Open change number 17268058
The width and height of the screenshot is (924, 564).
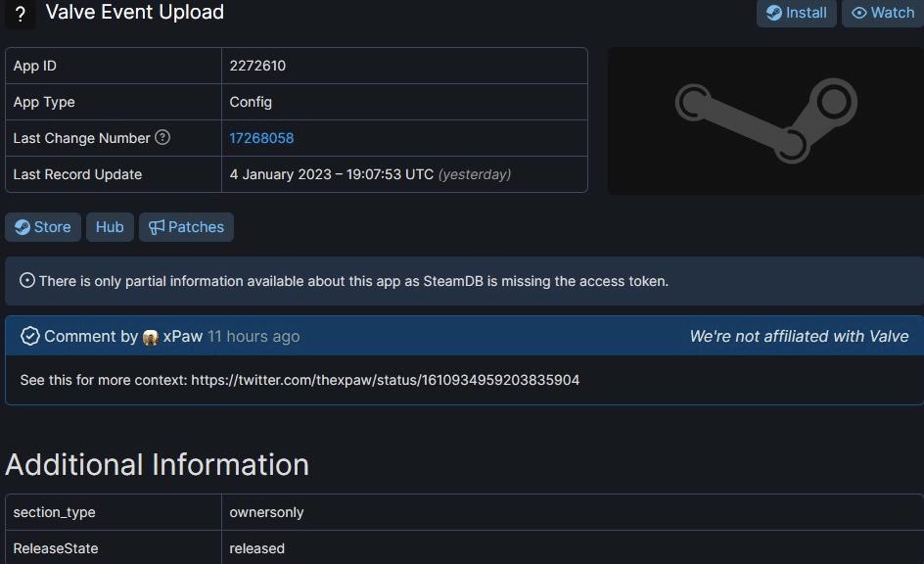pyautogui.click(x=261, y=137)
